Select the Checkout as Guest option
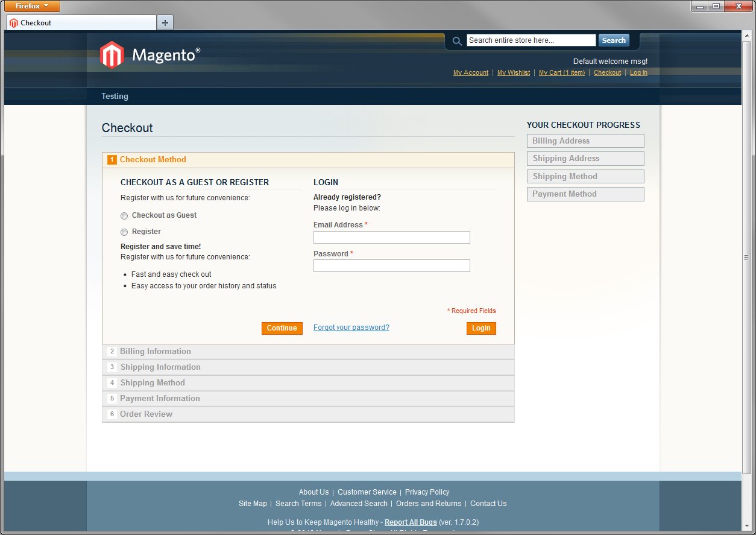The height and width of the screenshot is (535, 756). (x=124, y=216)
